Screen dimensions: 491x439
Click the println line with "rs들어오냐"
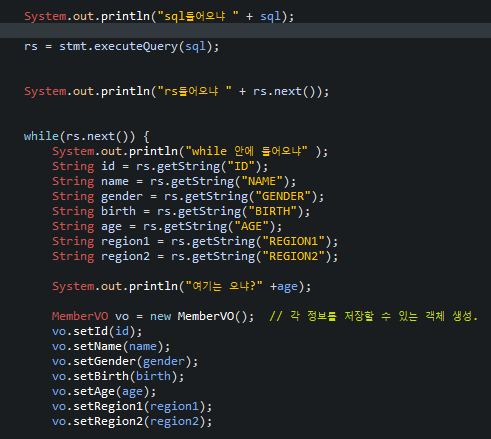(x=176, y=91)
